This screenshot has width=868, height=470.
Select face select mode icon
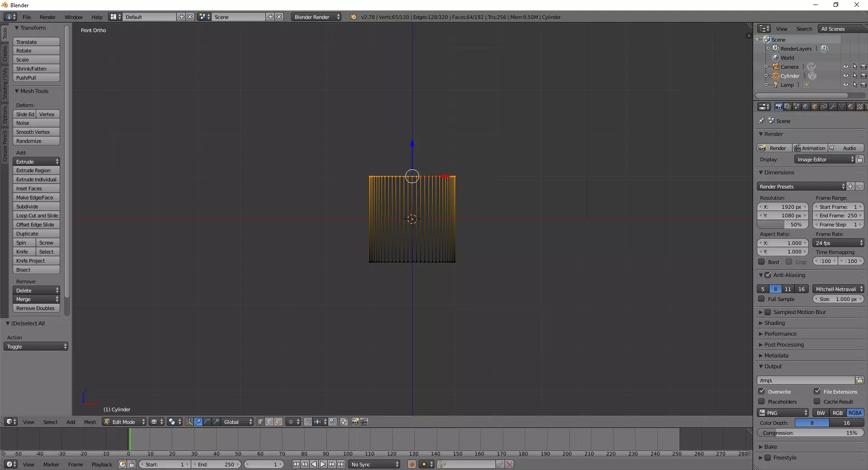pos(278,422)
